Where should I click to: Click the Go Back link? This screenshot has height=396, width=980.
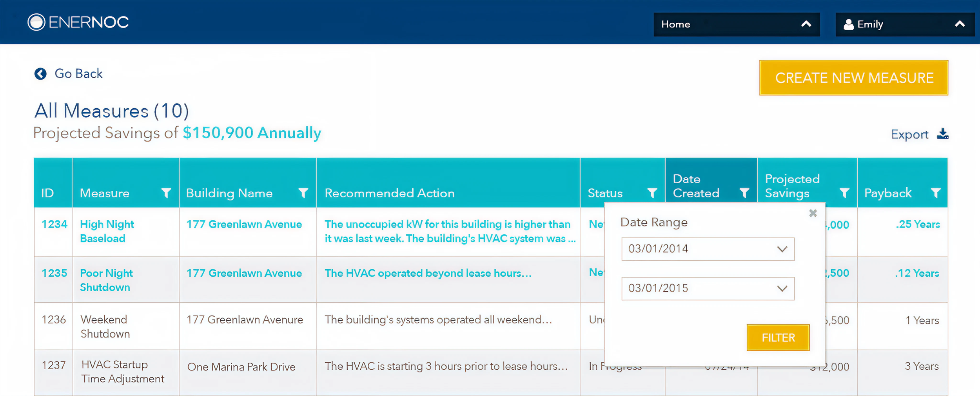tap(78, 74)
